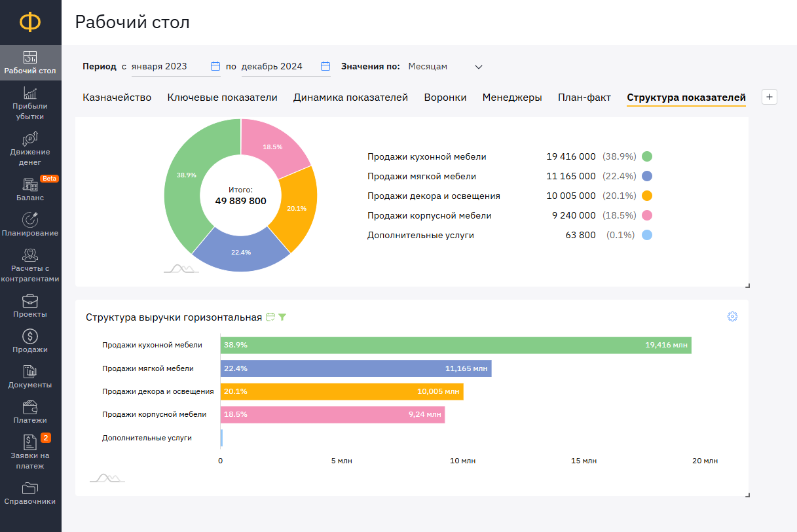Click blue legend dot мягкой мебели
The width and height of the screenshot is (797, 532).
(x=647, y=176)
